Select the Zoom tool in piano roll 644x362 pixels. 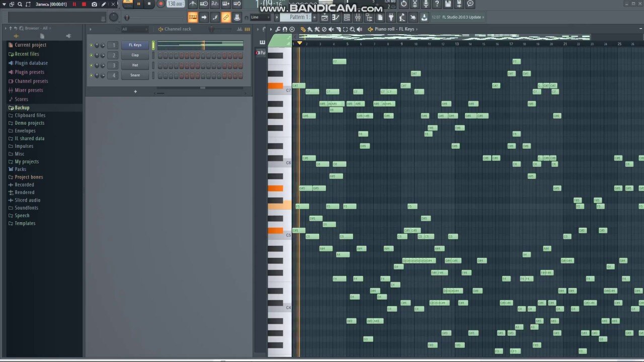click(x=352, y=29)
